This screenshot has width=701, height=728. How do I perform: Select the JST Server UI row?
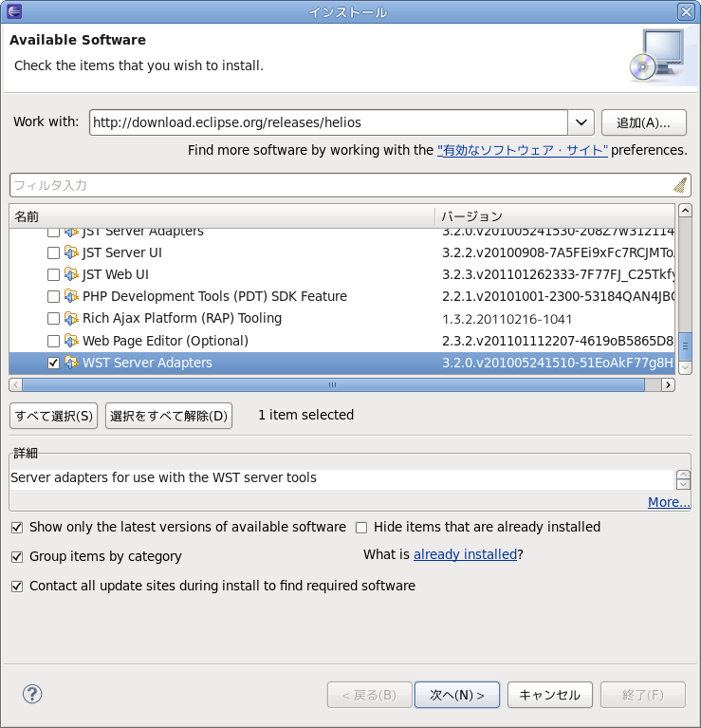(341, 252)
